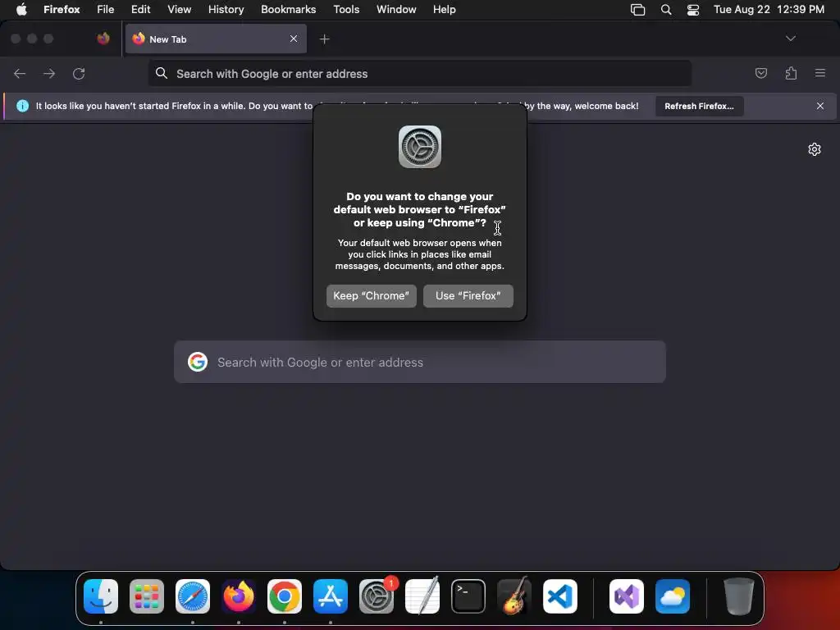Launch Safari from the Dock

point(193,596)
